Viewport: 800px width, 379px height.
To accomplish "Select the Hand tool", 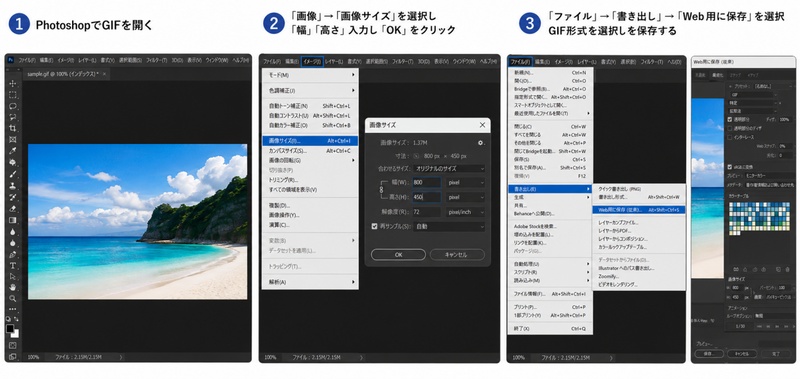I will tap(13, 288).
